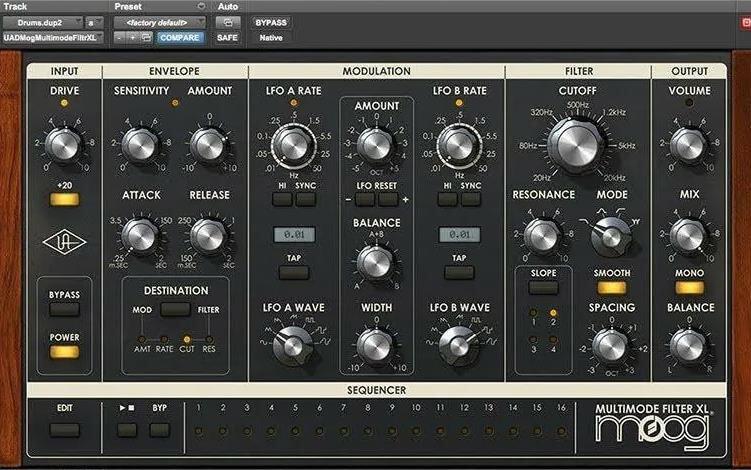Toggle the COMPARE button
This screenshot has height=470, width=751.
click(x=180, y=37)
